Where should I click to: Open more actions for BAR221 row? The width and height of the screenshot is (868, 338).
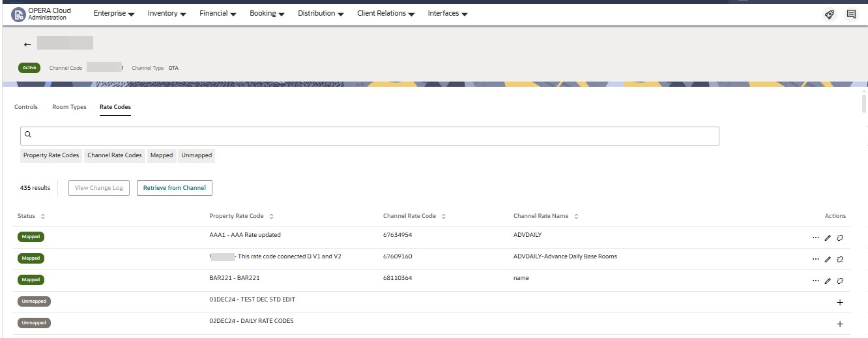point(815,281)
